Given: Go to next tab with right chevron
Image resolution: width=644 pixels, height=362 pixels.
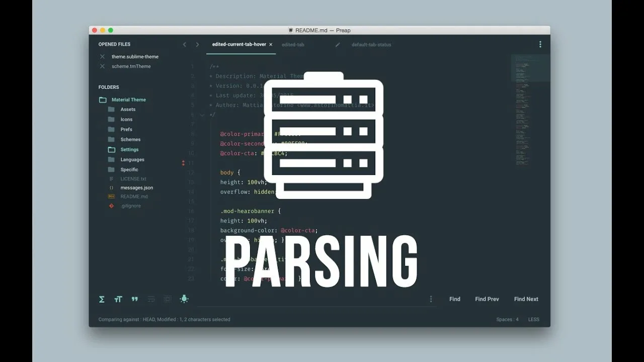Looking at the screenshot, I should pyautogui.click(x=197, y=45).
